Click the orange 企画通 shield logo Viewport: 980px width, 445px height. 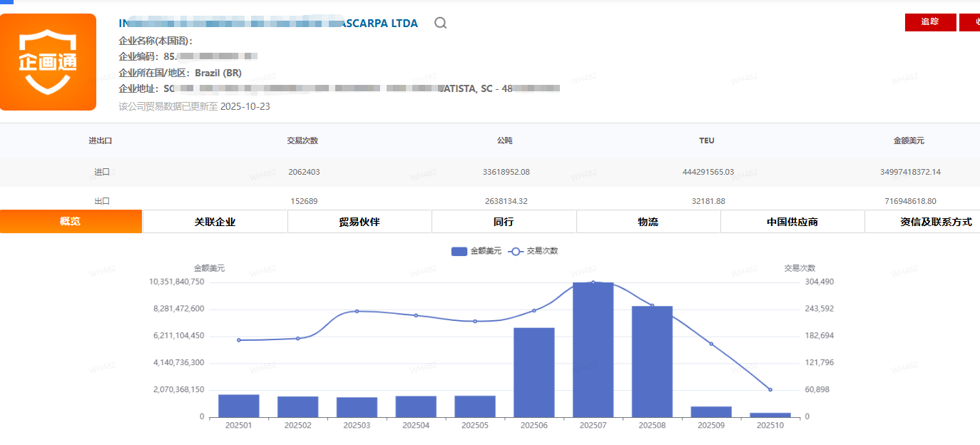[48, 62]
